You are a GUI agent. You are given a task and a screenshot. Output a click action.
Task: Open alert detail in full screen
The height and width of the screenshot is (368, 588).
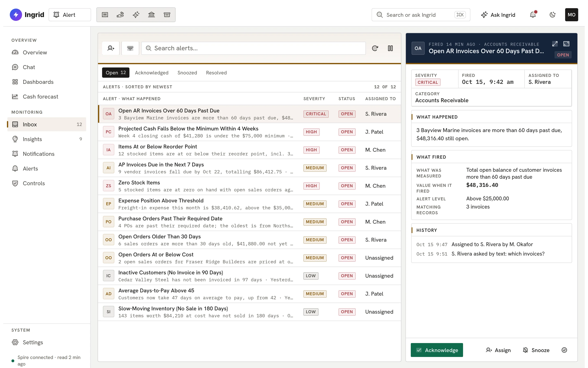(566, 44)
